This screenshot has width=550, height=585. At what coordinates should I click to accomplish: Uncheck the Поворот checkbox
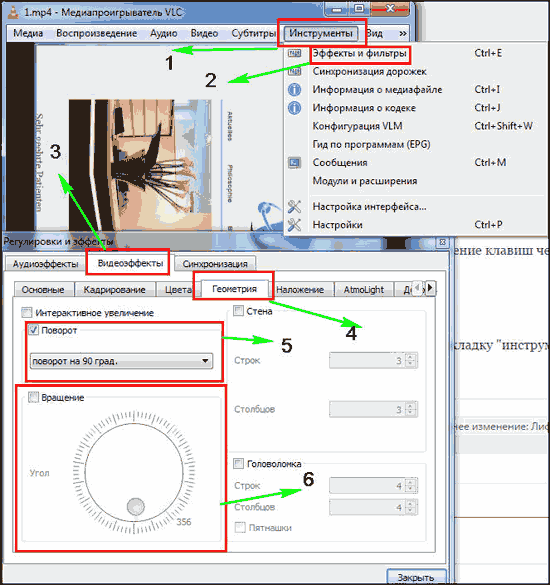pos(34,330)
